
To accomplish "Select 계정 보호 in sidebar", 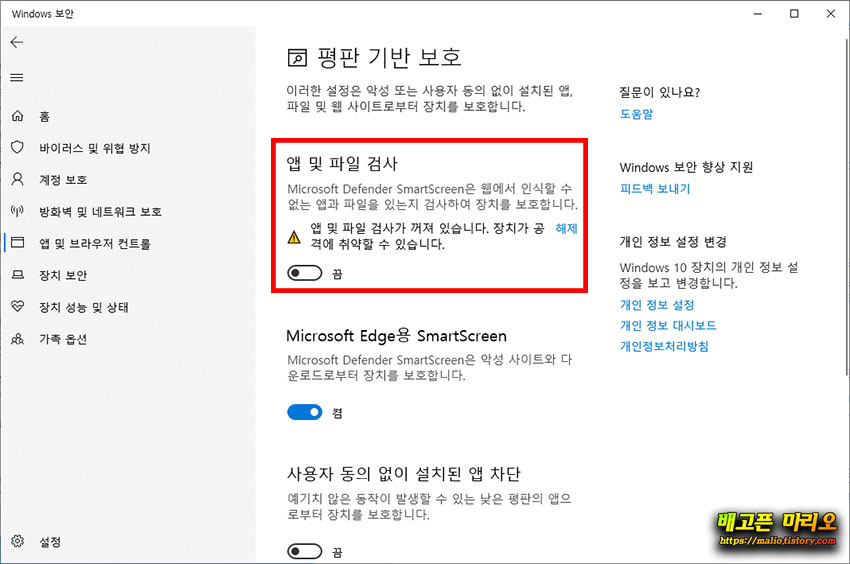I will tap(63, 180).
